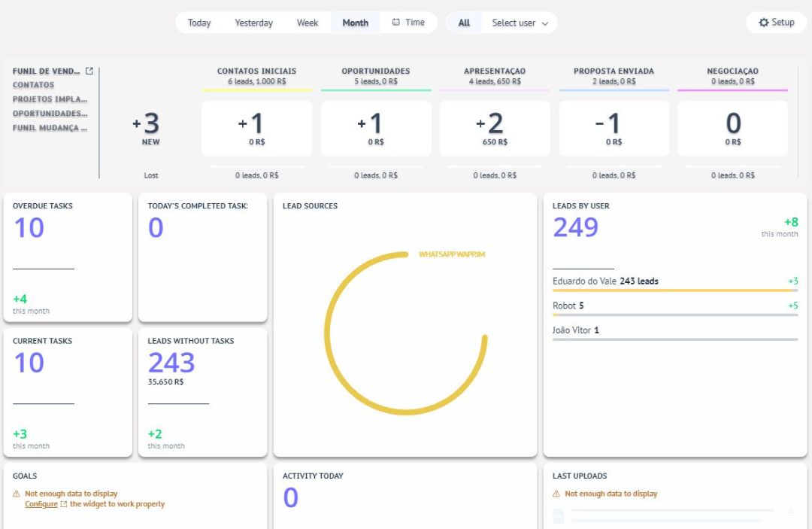Select the Yesterday period tab
Screen dimensions: 812x529
254,23
